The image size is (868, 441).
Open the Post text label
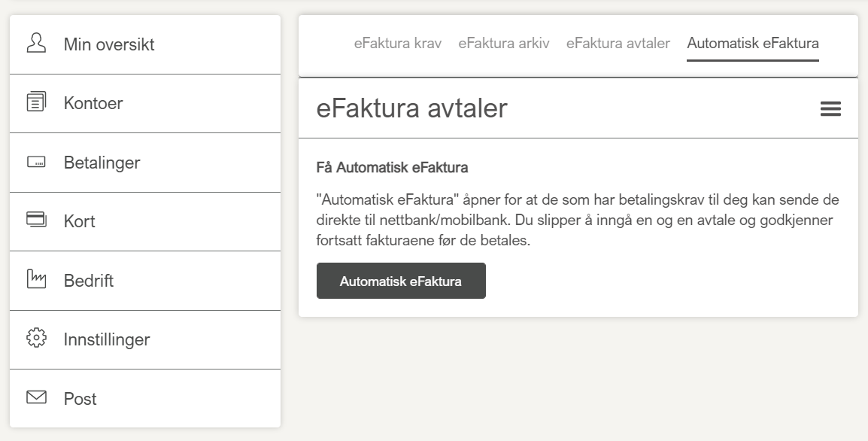click(x=80, y=399)
